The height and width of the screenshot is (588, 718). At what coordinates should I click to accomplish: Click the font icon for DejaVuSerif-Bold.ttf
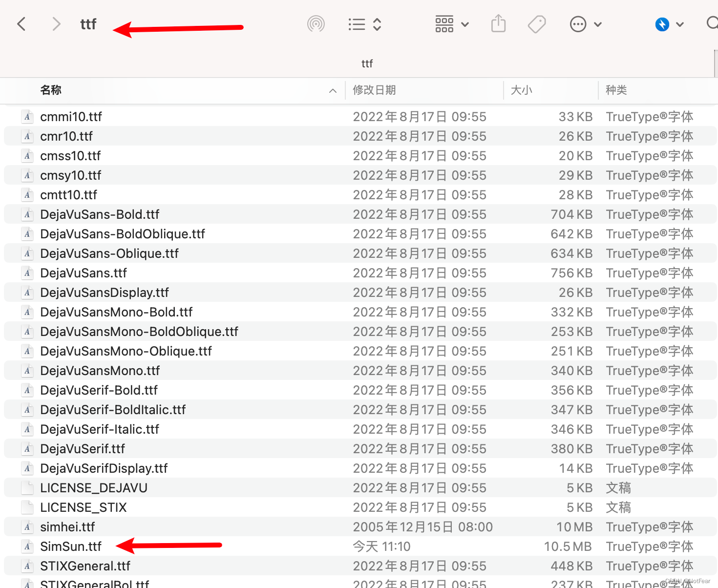pyautogui.click(x=27, y=390)
